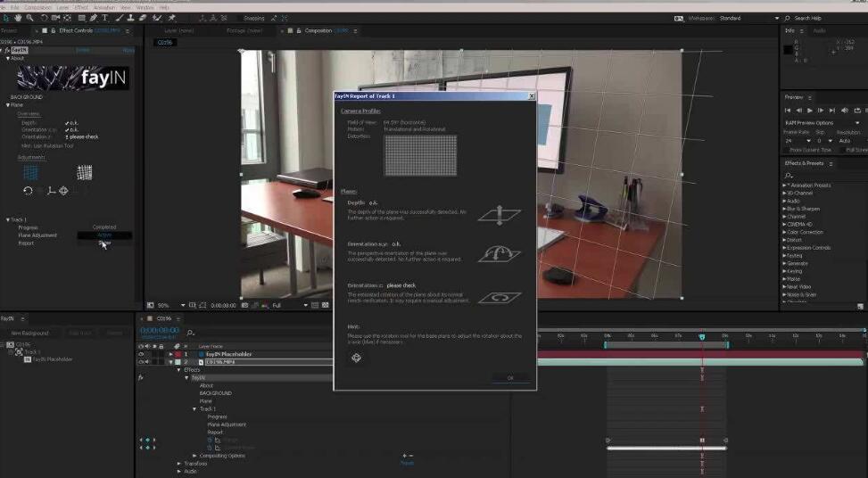The image size is (868, 478).
Task: Open the Animation menu
Action: pyautogui.click(x=104, y=8)
